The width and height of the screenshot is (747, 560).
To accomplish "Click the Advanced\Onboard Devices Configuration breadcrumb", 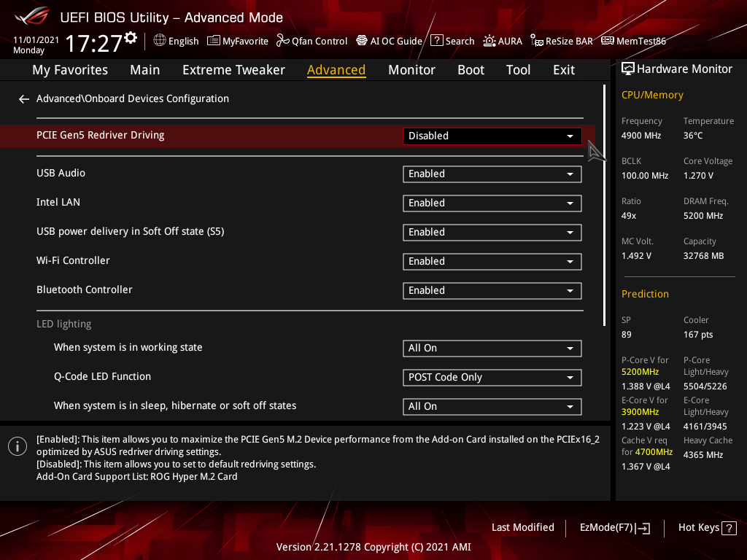I will point(133,98).
